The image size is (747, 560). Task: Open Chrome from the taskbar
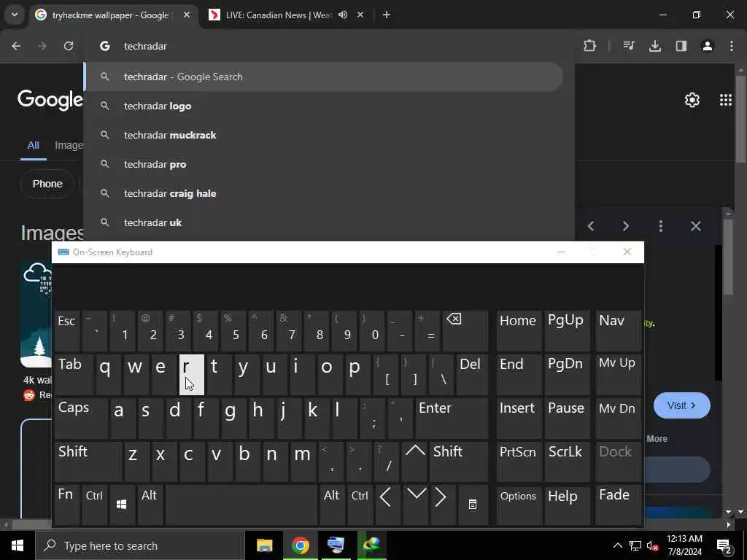(300, 545)
